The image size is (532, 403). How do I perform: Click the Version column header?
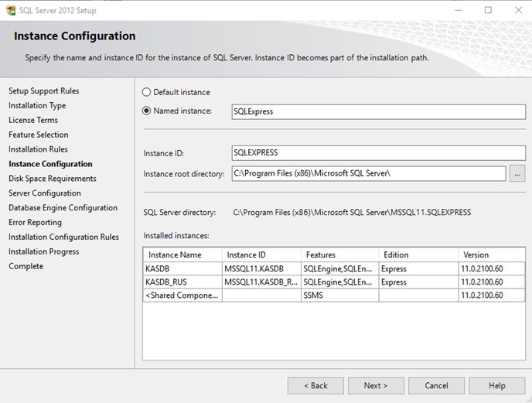(492, 254)
